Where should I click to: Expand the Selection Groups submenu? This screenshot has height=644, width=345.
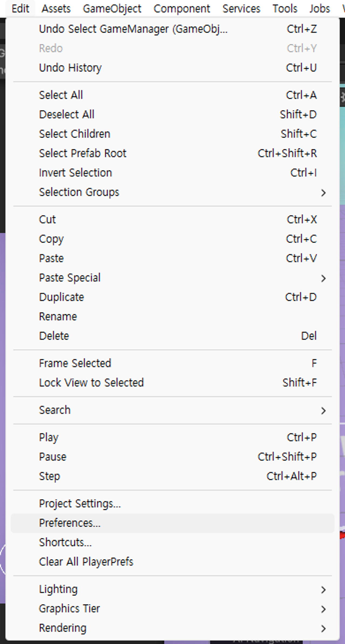(172, 192)
